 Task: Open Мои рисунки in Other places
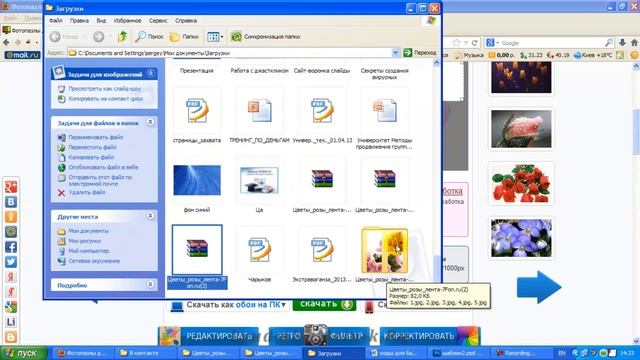click(x=84, y=241)
